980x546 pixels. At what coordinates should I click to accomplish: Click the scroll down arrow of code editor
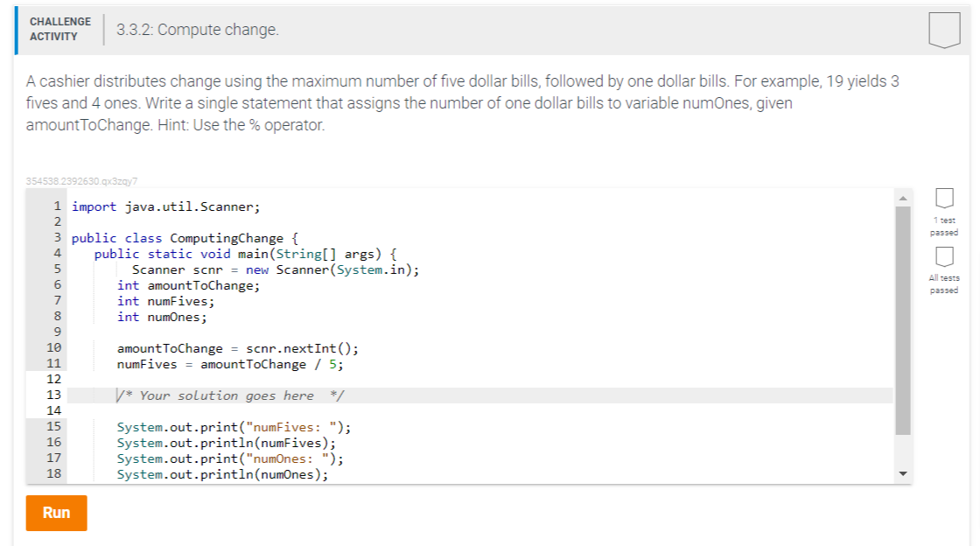click(x=902, y=473)
